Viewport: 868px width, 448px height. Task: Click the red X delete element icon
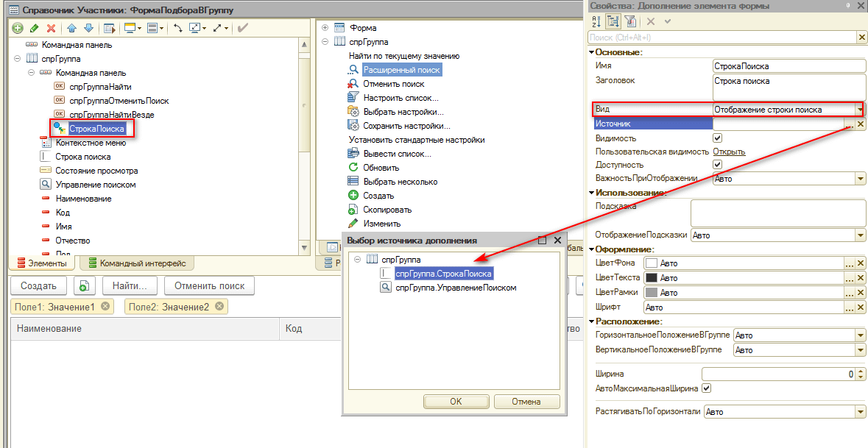pos(51,29)
